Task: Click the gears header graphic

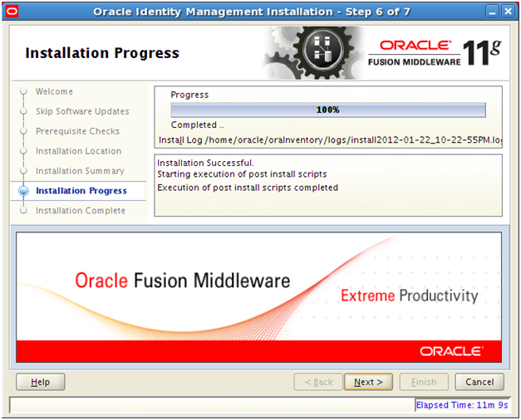Action: coord(312,53)
